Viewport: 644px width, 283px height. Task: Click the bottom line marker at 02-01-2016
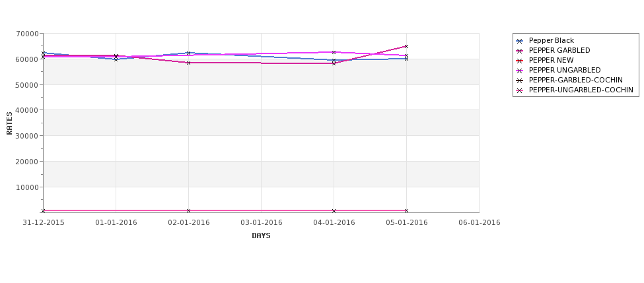coord(188,211)
